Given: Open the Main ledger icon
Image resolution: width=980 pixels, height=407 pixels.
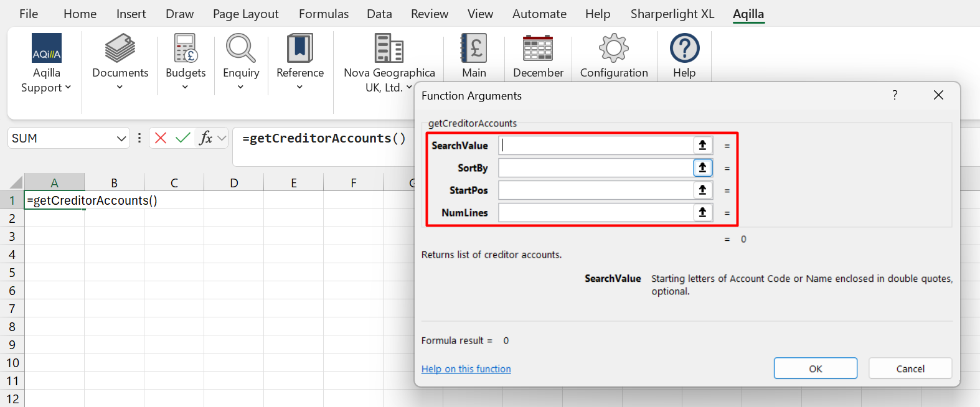Looking at the screenshot, I should coord(474,49).
